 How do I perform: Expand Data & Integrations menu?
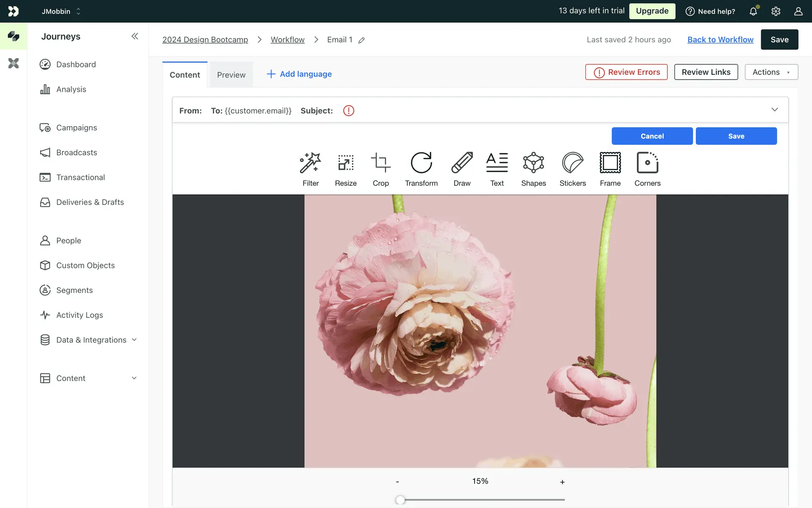pos(134,340)
